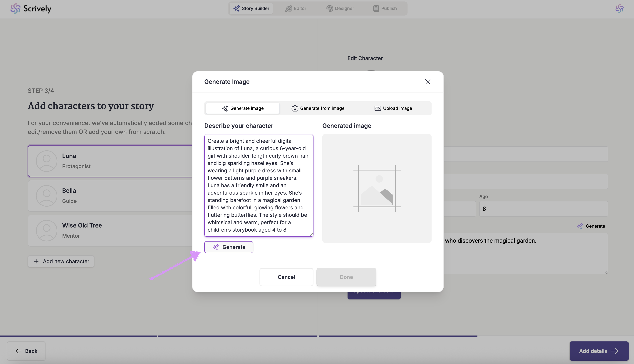Click the generated image placeholder
This screenshot has height=364, width=634.
click(377, 188)
